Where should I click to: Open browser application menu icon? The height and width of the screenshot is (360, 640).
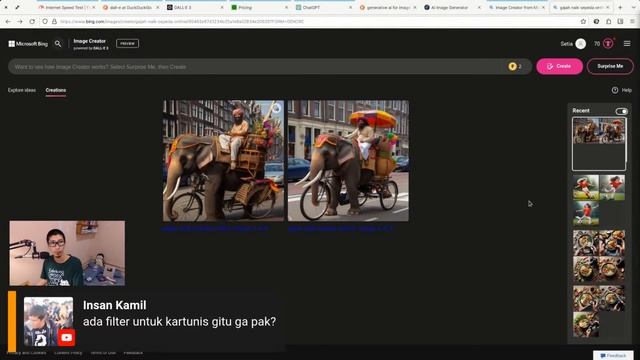(632, 21)
